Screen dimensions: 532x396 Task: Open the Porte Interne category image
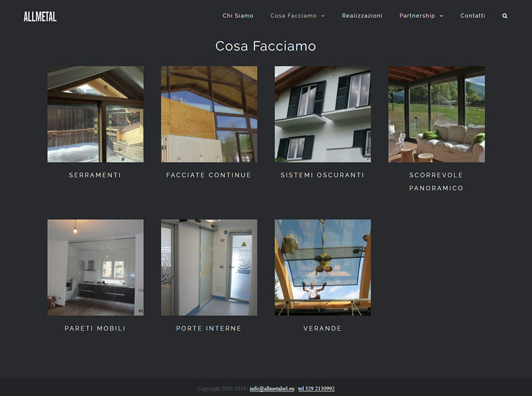click(x=209, y=267)
